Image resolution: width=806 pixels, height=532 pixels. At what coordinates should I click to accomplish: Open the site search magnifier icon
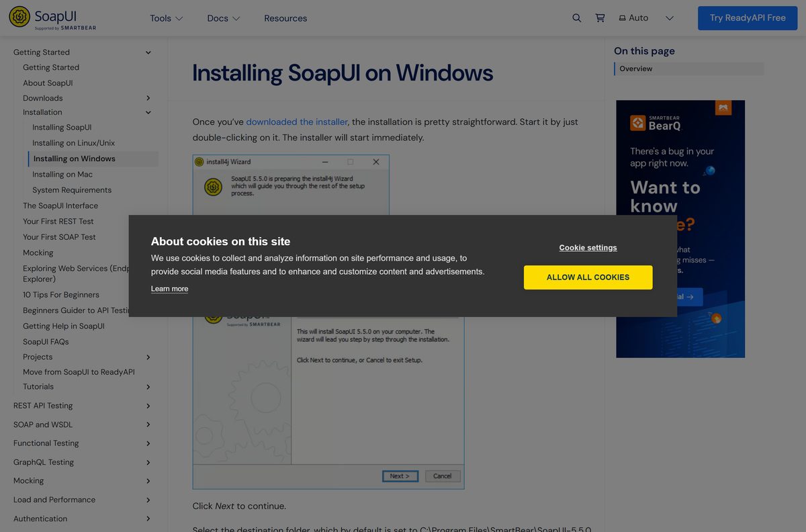(x=576, y=18)
